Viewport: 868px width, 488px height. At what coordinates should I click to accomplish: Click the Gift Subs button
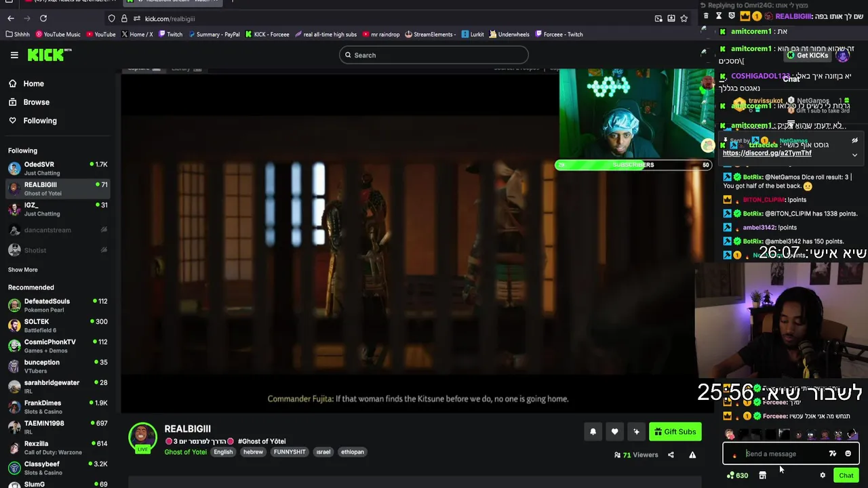(x=675, y=432)
